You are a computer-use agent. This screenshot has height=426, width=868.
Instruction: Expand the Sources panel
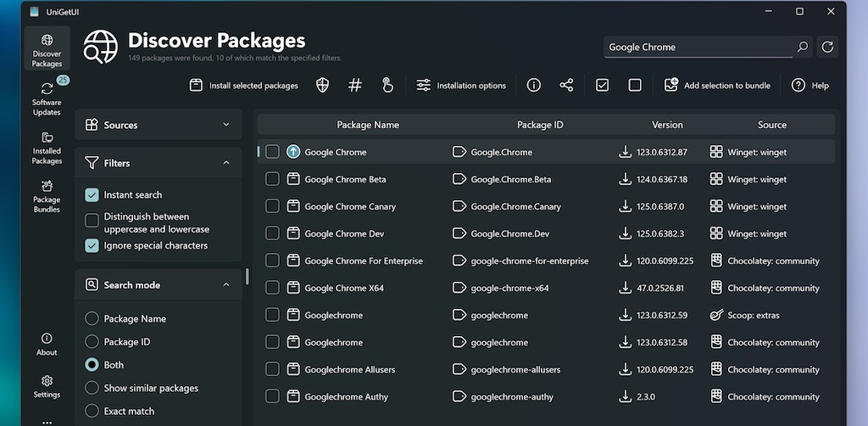225,125
